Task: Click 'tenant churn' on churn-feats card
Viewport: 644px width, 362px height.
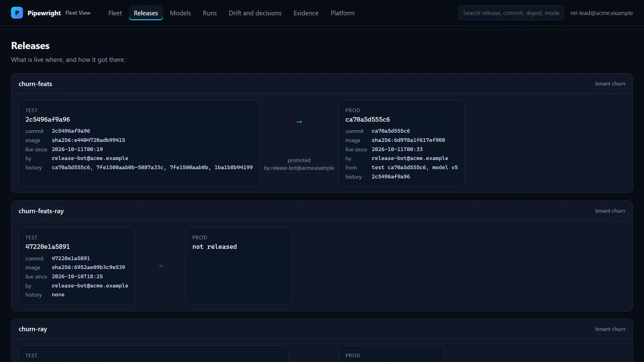Action: click(x=610, y=84)
